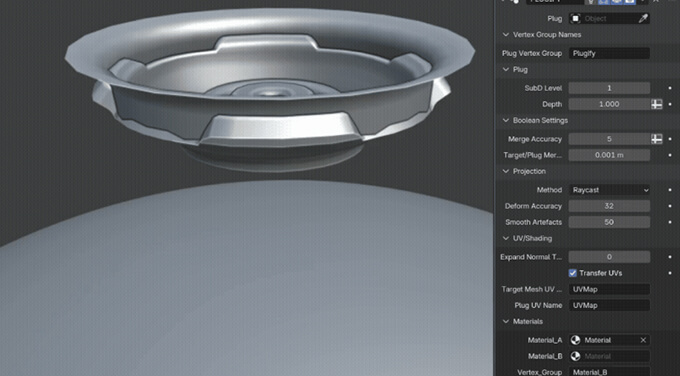Disable the Transfer UVs checkbox

click(572, 273)
